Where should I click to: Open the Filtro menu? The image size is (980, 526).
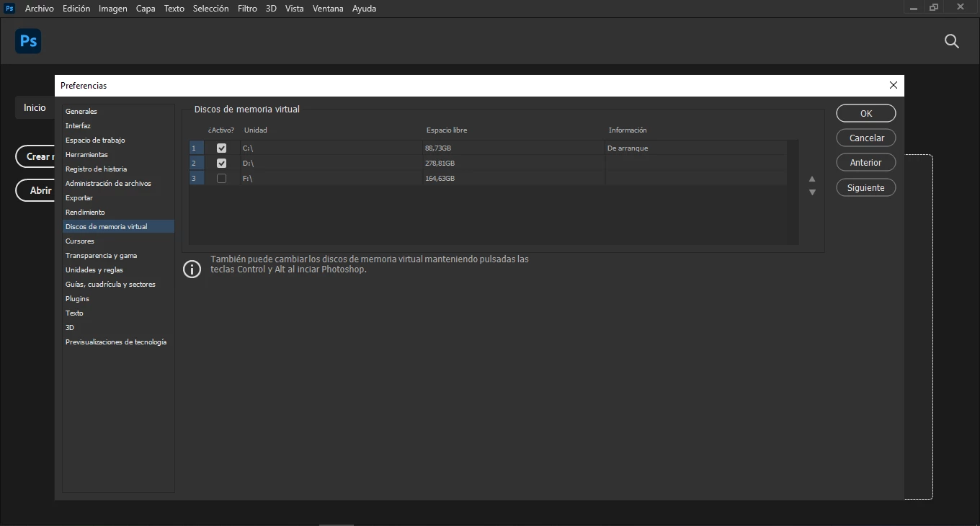click(247, 9)
